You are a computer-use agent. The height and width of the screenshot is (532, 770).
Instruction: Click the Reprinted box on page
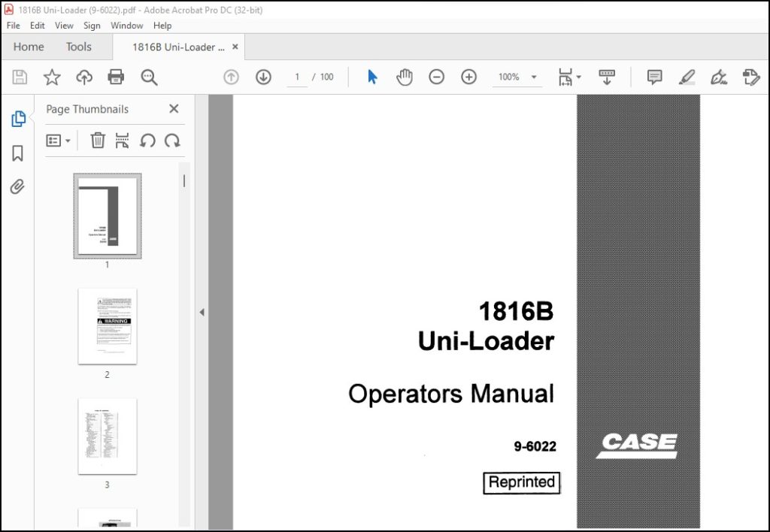[522, 482]
